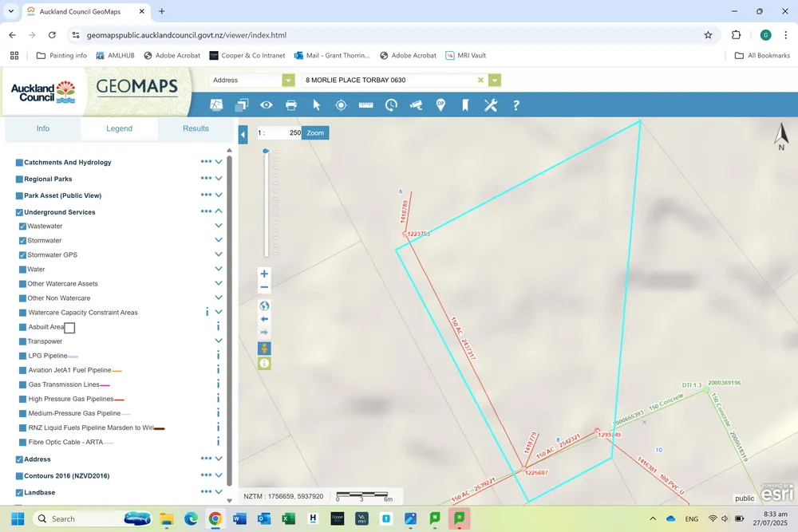Clear the address search with X
Image resolution: width=798 pixels, height=532 pixels.
[480, 80]
